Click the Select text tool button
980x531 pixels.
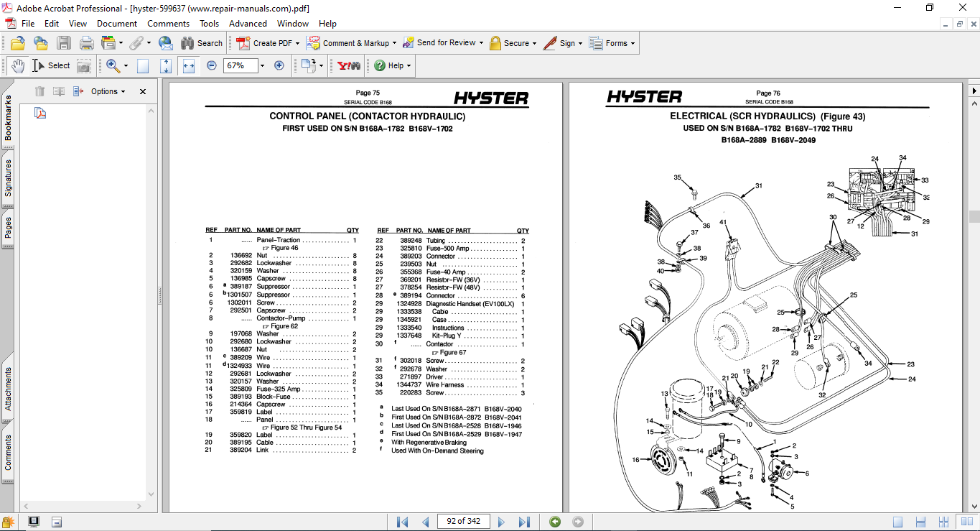click(52, 65)
